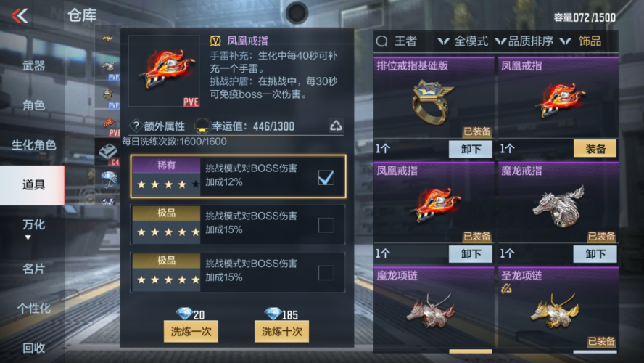
Task: Click the red back arrow icon
Action: (x=20, y=16)
